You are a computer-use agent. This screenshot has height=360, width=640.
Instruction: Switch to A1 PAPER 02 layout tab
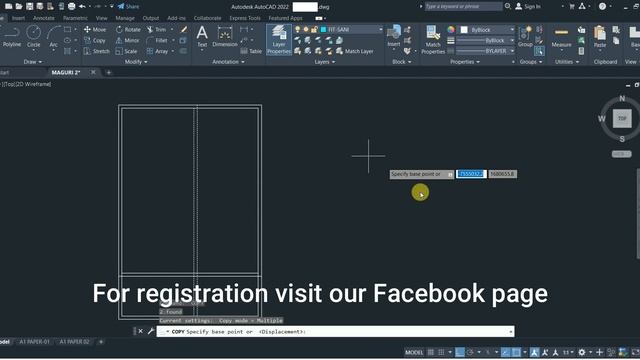pos(74,342)
